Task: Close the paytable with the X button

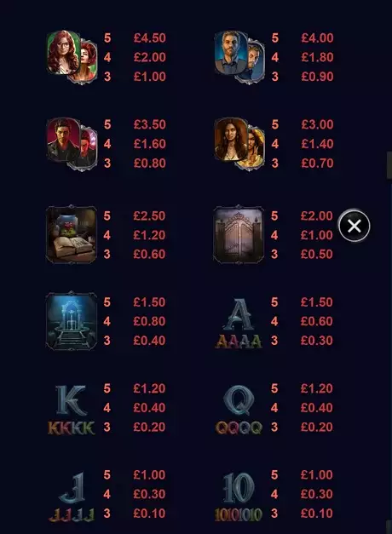Action: pyautogui.click(x=355, y=226)
